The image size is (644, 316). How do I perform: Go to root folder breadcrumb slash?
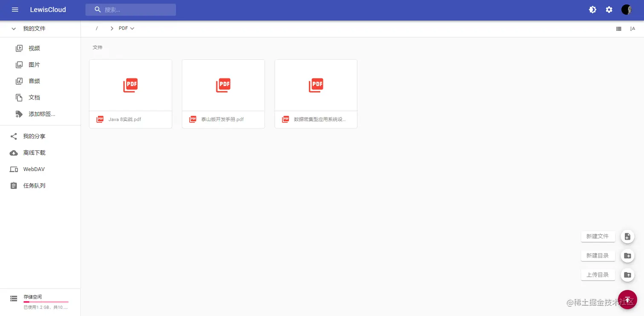97,29
